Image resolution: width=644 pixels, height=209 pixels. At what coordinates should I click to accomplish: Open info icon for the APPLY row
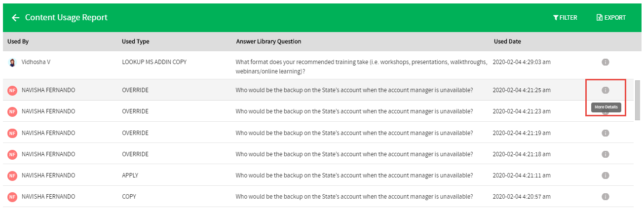coord(606,175)
